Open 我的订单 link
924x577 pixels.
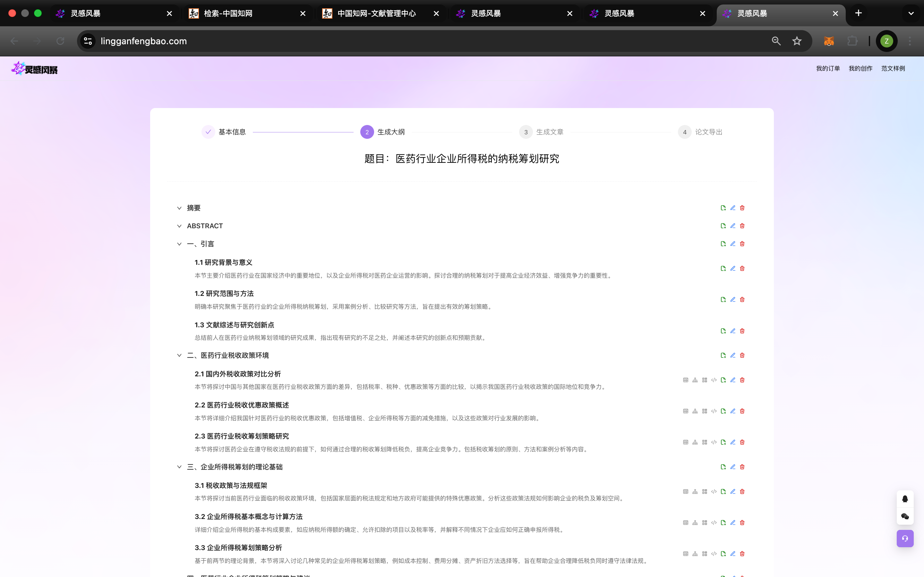828,69
